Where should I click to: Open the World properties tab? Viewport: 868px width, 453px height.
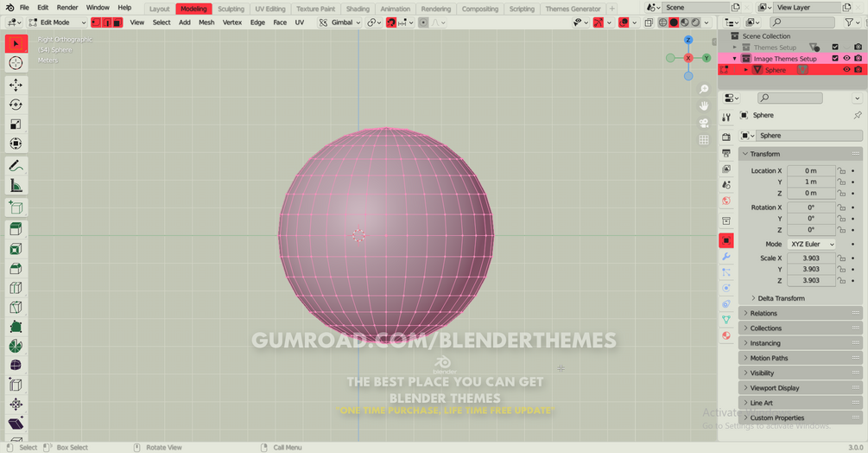tap(726, 201)
